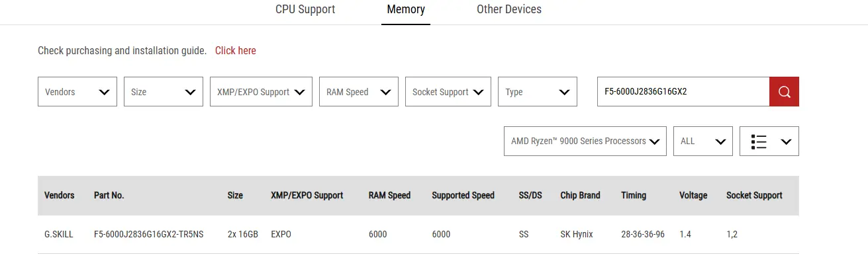Click the Supported Speed column header
The width and height of the screenshot is (868, 279).
point(463,196)
